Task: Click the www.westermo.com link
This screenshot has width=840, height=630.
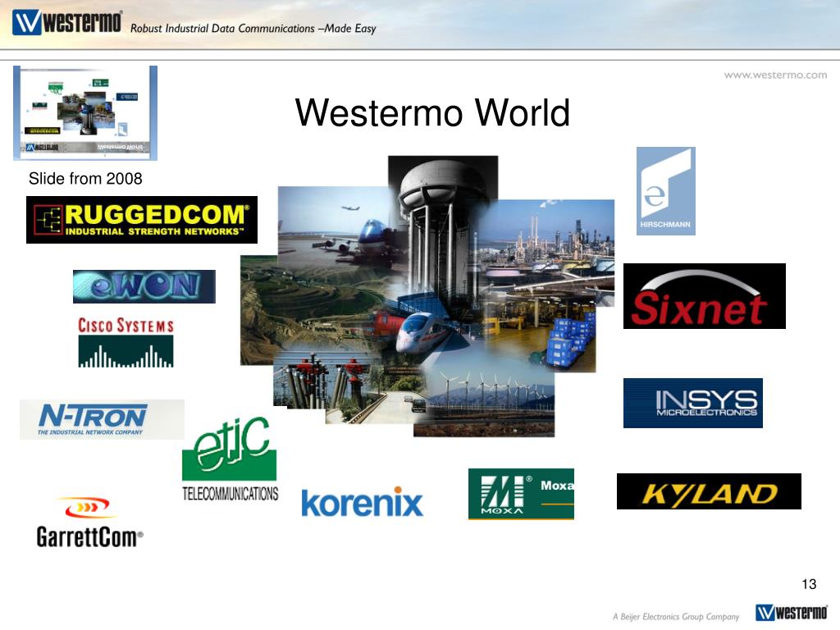Action: point(775,75)
